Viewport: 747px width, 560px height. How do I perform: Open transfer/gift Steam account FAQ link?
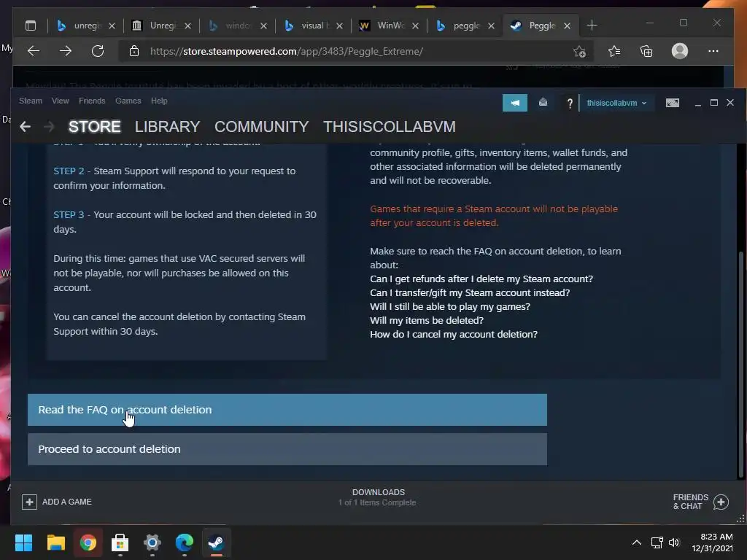(470, 293)
